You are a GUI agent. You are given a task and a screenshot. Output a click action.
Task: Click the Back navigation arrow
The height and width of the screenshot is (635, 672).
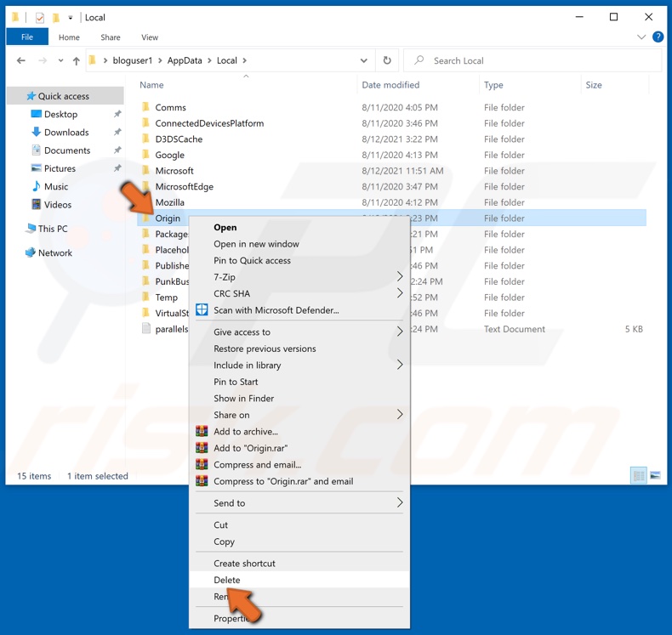tap(20, 61)
